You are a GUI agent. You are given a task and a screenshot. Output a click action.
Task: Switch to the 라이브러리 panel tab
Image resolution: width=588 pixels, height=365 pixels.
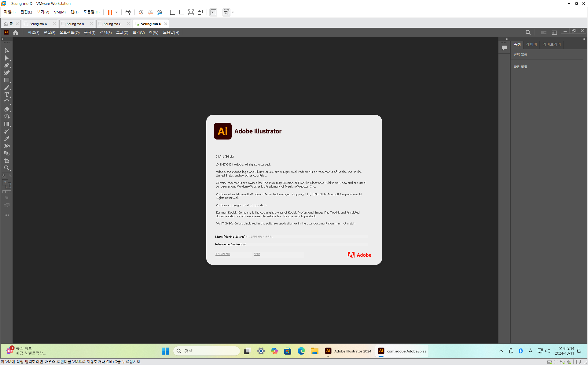[x=552, y=44]
